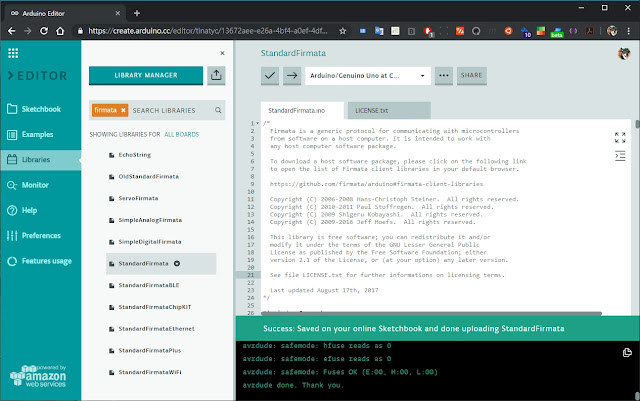Click the avrdude done console line

click(293, 385)
